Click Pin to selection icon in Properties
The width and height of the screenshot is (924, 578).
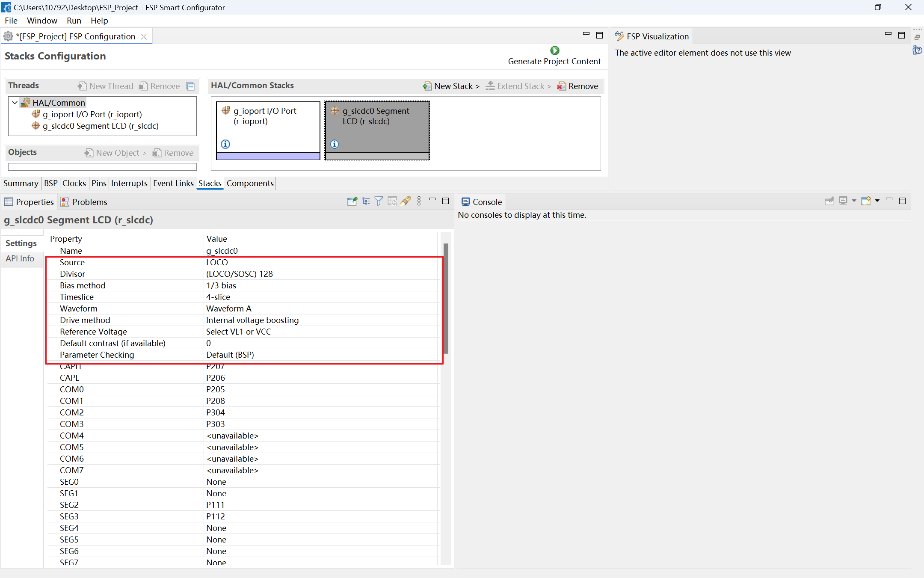coord(352,201)
